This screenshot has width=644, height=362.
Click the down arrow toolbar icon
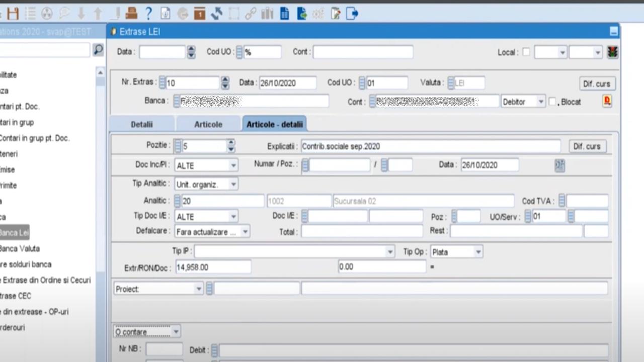pyautogui.click(x=81, y=14)
